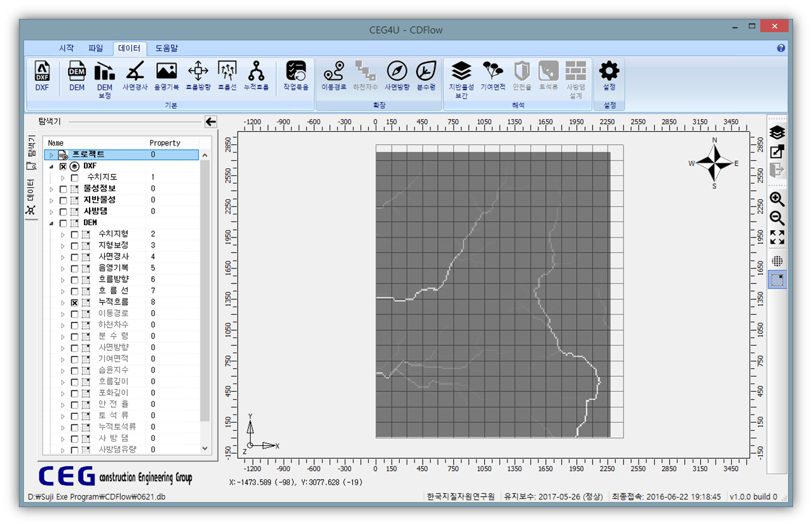Switch to the 데이터 ribbon tab

pyautogui.click(x=129, y=48)
